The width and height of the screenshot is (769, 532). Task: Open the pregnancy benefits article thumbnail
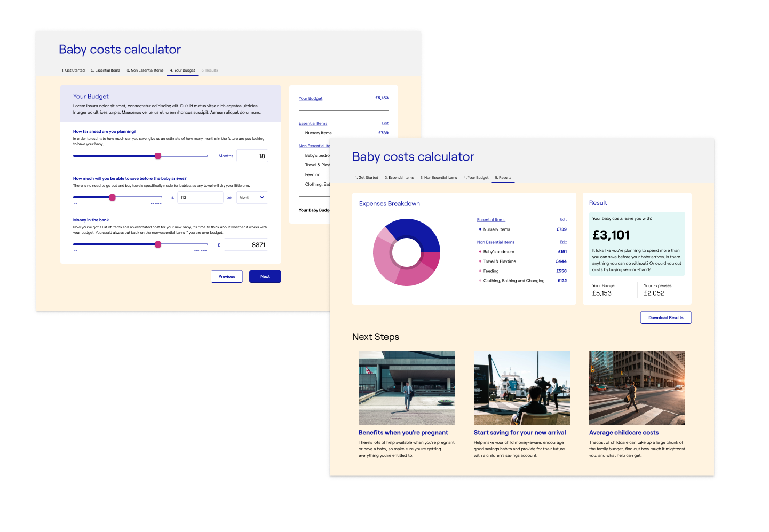(407, 388)
